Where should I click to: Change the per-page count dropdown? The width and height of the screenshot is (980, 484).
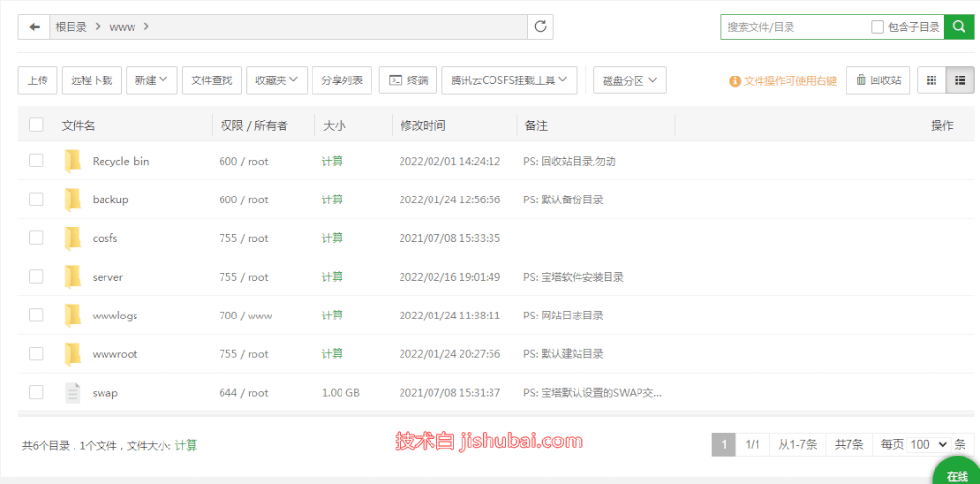pyautogui.click(x=930, y=445)
